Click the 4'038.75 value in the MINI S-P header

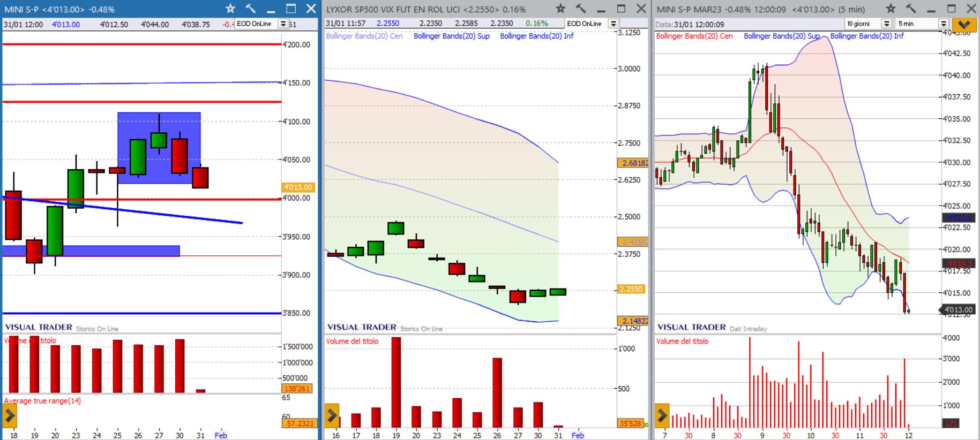(196, 24)
